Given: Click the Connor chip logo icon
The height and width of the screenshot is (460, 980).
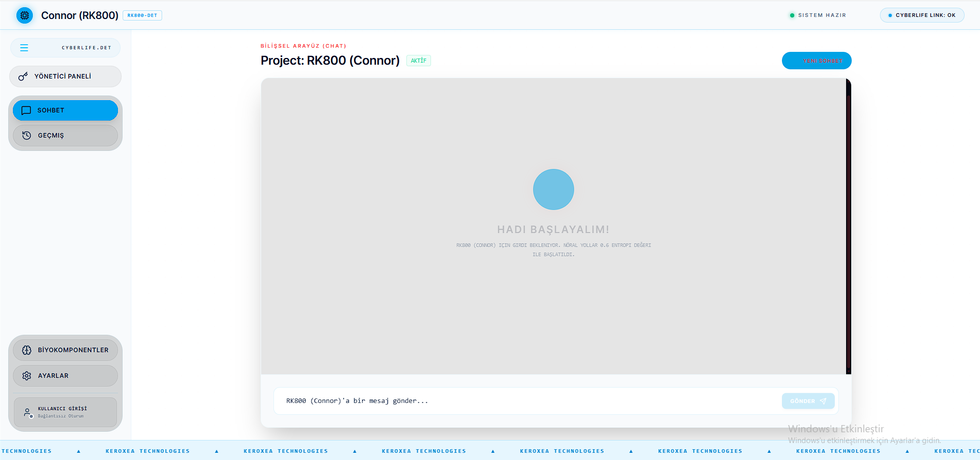Looking at the screenshot, I should pyautogui.click(x=25, y=15).
